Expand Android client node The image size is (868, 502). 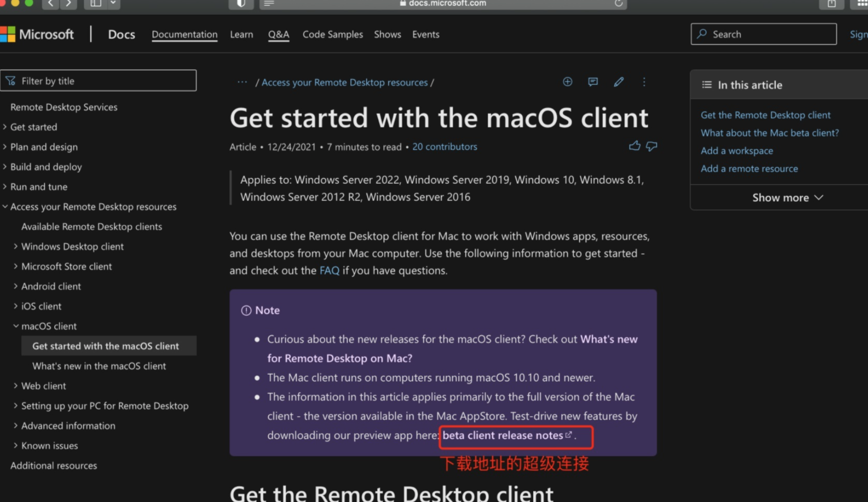16,286
